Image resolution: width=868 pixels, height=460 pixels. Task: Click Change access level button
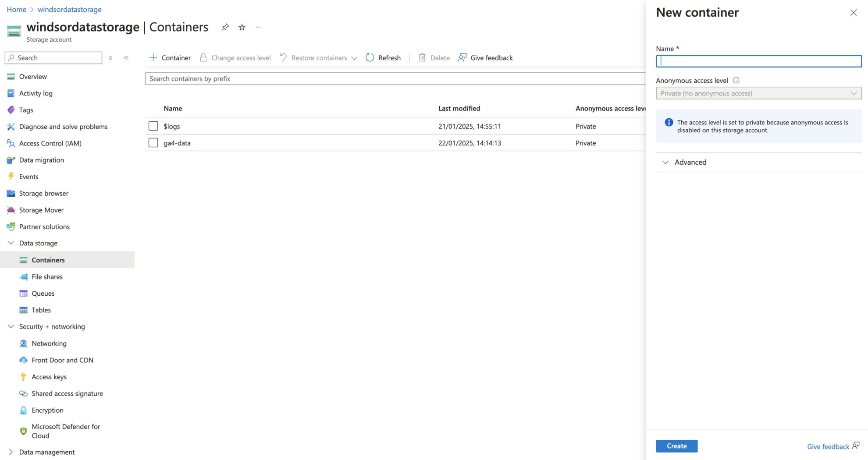tap(235, 58)
